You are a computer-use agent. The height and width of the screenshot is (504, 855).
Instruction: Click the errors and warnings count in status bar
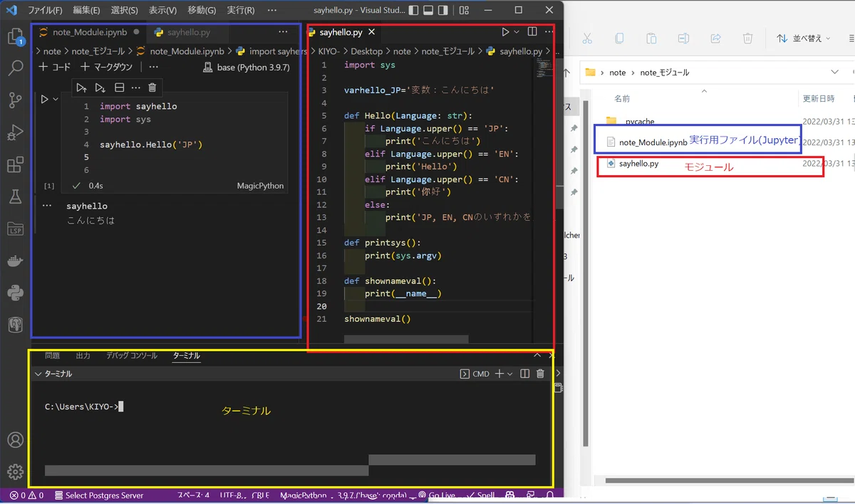pyautogui.click(x=27, y=495)
